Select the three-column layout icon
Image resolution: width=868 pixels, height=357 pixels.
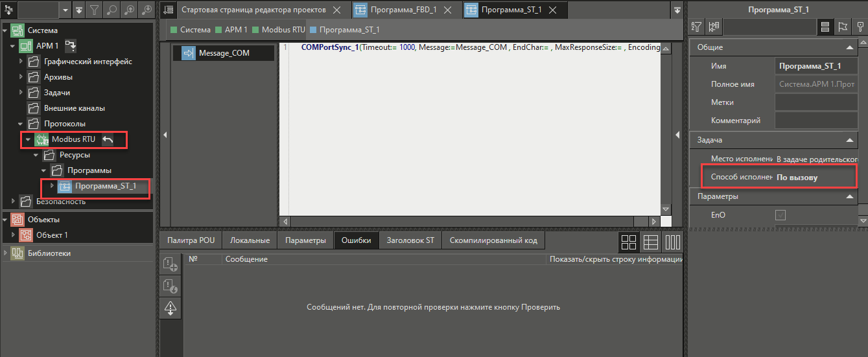pos(672,242)
